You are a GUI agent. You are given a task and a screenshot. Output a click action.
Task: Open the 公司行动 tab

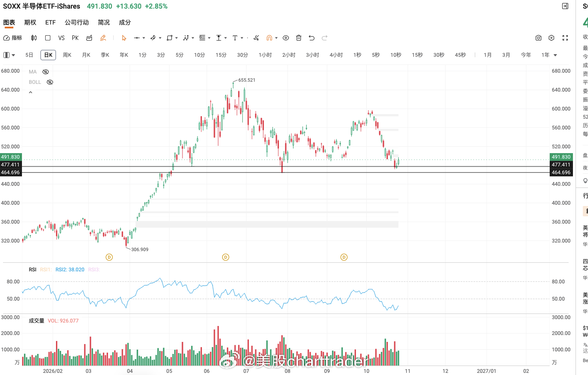(x=77, y=22)
